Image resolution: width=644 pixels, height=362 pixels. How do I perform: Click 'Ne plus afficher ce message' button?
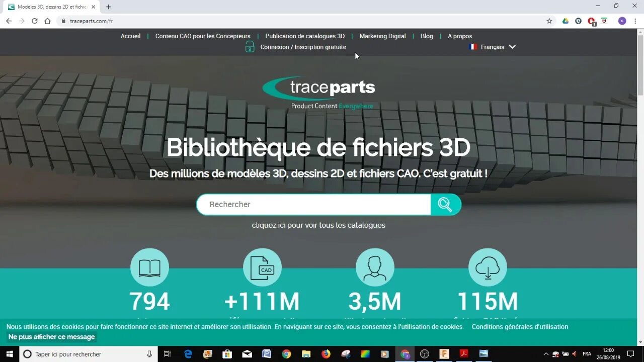(x=51, y=337)
